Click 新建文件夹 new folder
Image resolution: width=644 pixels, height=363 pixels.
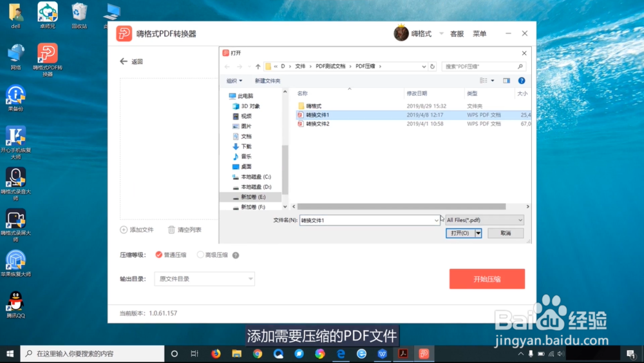tap(267, 81)
